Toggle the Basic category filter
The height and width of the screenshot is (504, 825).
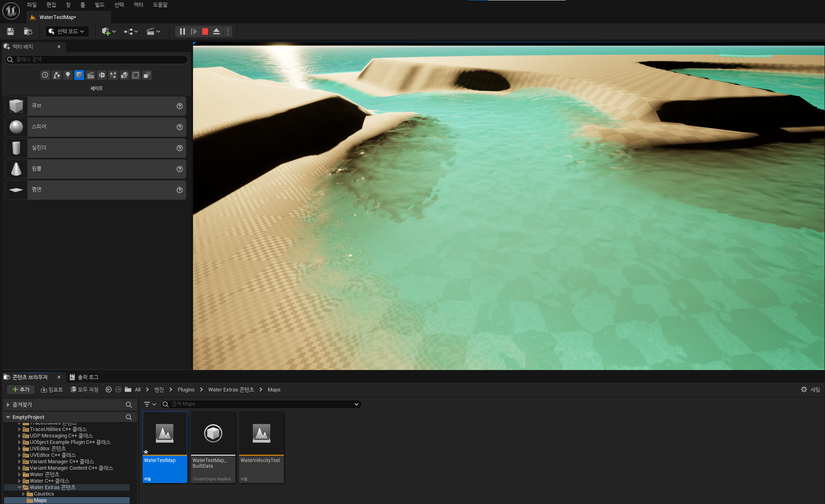tap(57, 75)
